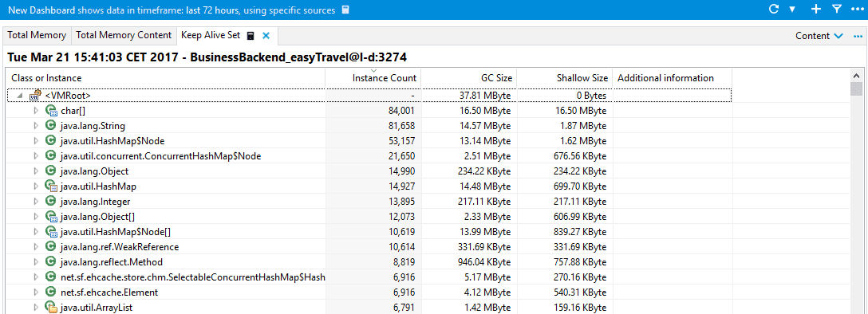Click the java.lang.Object[] array icon
868x314 pixels.
tap(51, 217)
